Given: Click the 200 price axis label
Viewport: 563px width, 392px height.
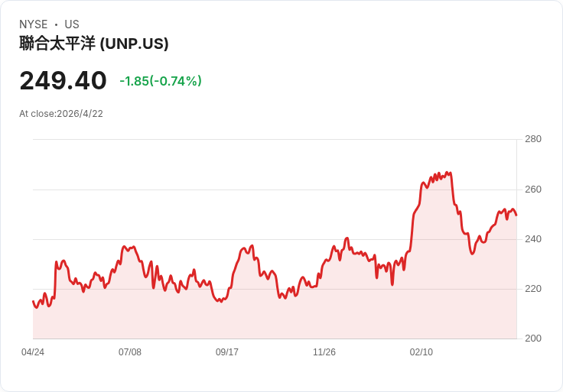Looking at the screenshot, I should tap(533, 339).
